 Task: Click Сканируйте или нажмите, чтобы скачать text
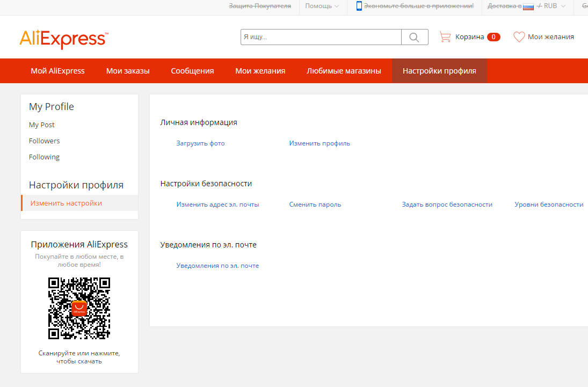click(x=79, y=357)
